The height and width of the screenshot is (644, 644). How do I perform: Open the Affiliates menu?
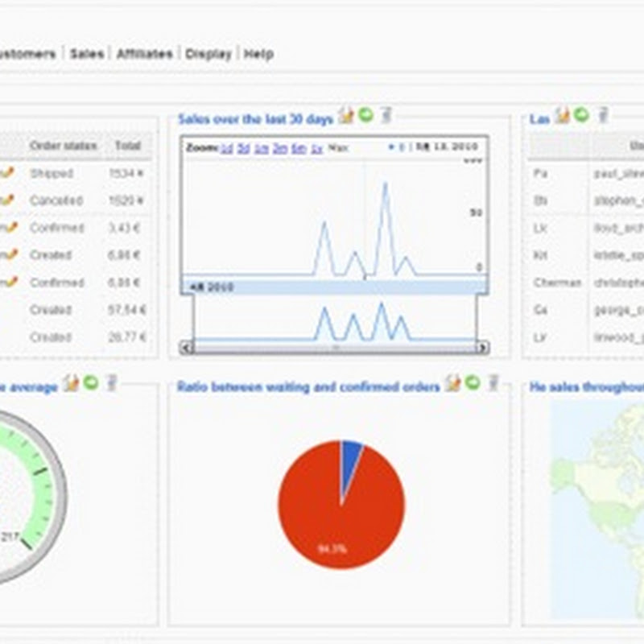pyautogui.click(x=145, y=54)
